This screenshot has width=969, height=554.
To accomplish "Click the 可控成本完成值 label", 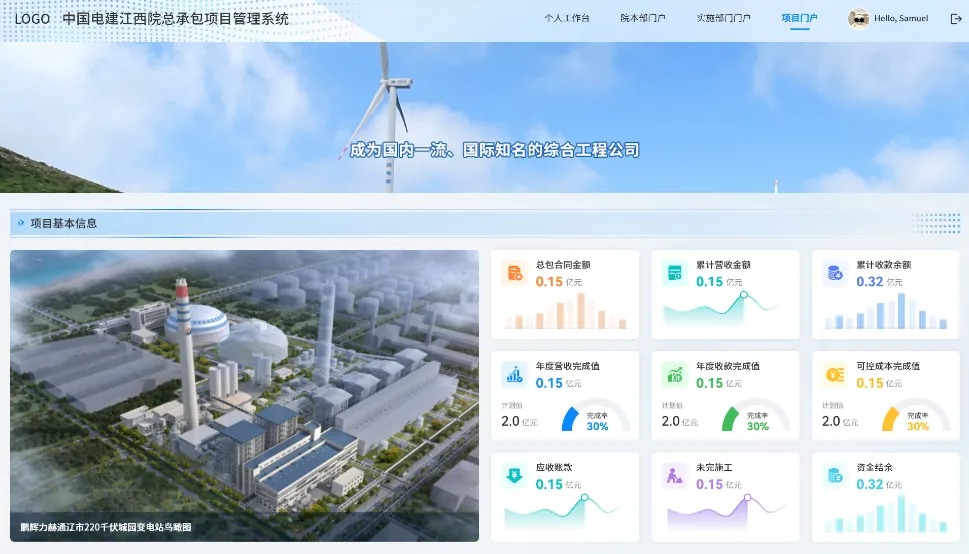I will tap(888, 366).
